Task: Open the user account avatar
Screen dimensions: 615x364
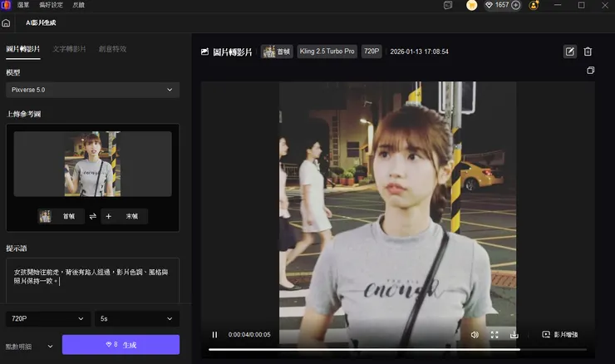Action: [x=534, y=5]
